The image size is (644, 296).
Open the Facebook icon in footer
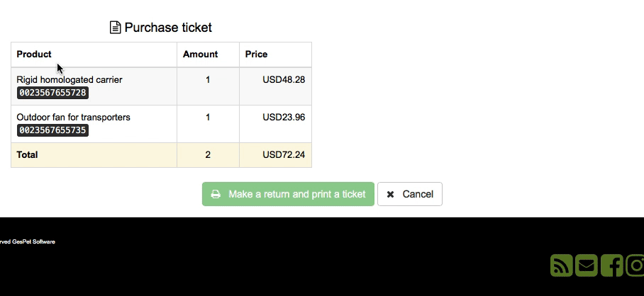pyautogui.click(x=611, y=266)
